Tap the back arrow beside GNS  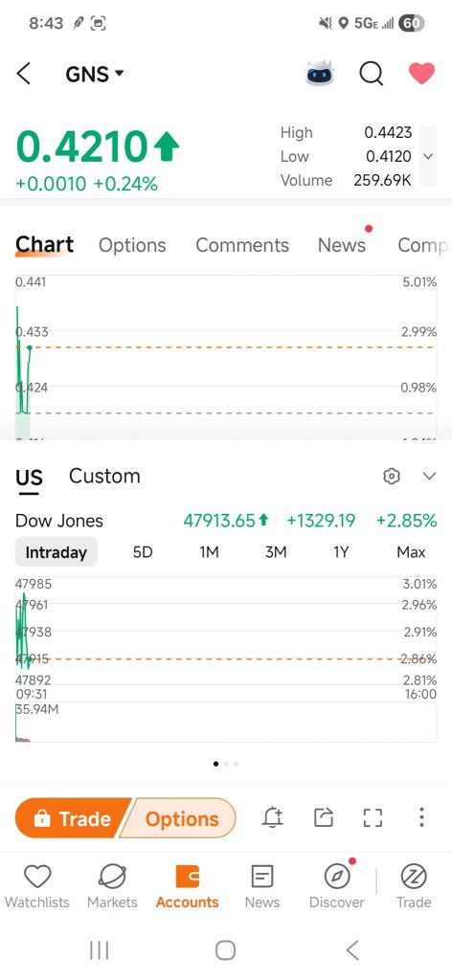(x=23, y=74)
